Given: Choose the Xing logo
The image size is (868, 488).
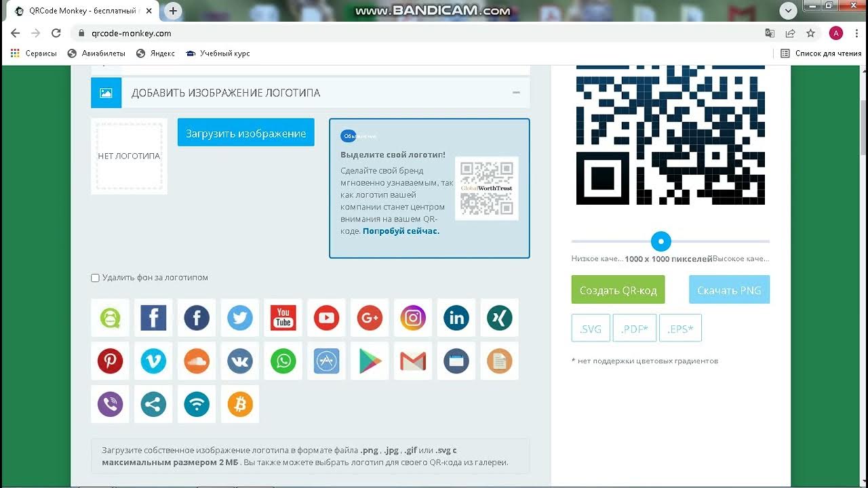Looking at the screenshot, I should [500, 318].
